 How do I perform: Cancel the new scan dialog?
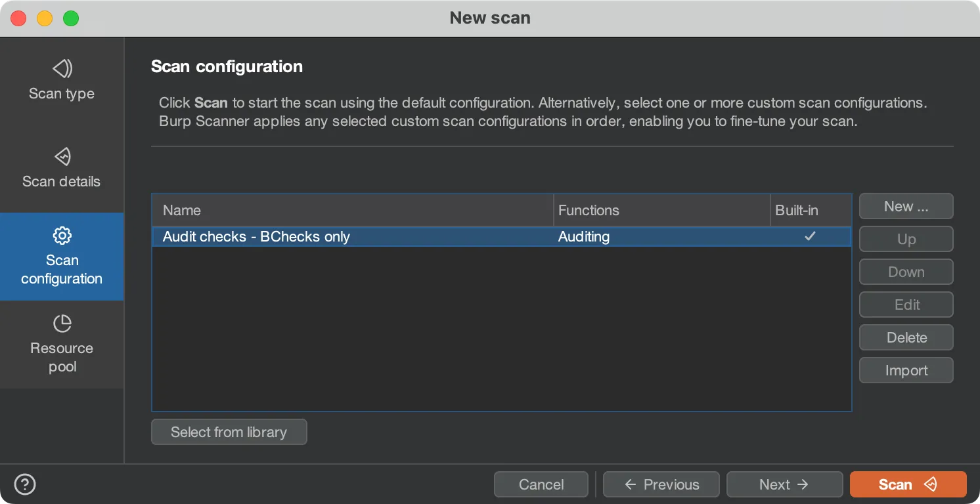(x=541, y=484)
